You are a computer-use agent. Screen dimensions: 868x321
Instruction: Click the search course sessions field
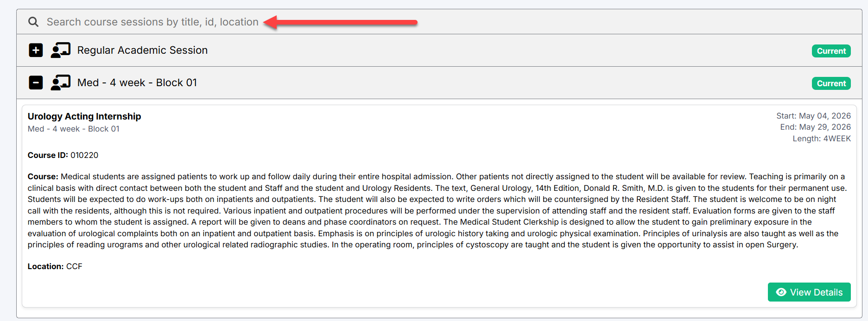pos(439,22)
